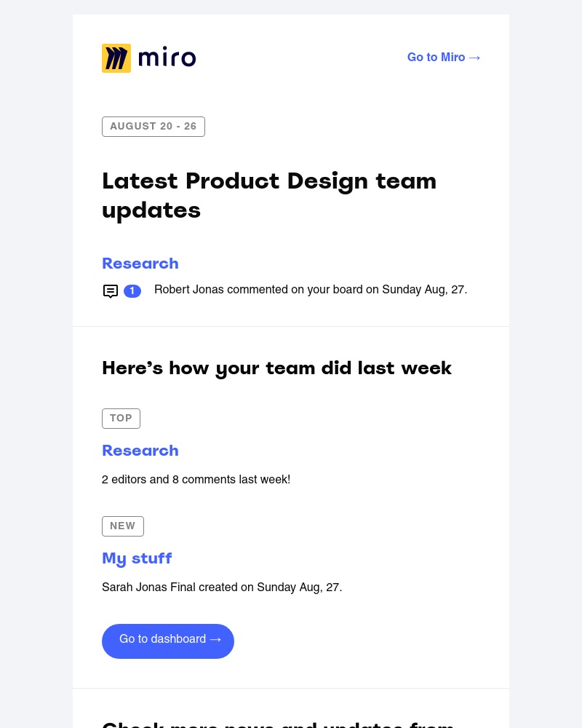Click the comment count badge showing 1
Screen dimensions: 582x728
(132, 290)
